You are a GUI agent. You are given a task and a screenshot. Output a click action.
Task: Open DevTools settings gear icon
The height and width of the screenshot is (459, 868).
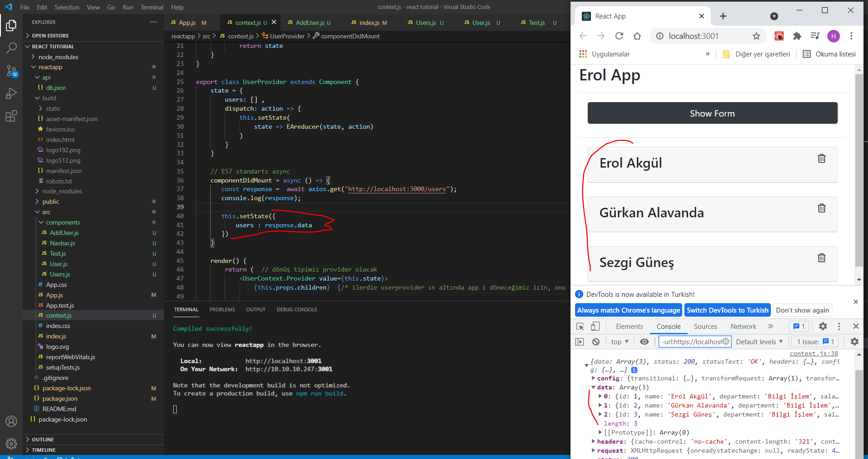[823, 326]
